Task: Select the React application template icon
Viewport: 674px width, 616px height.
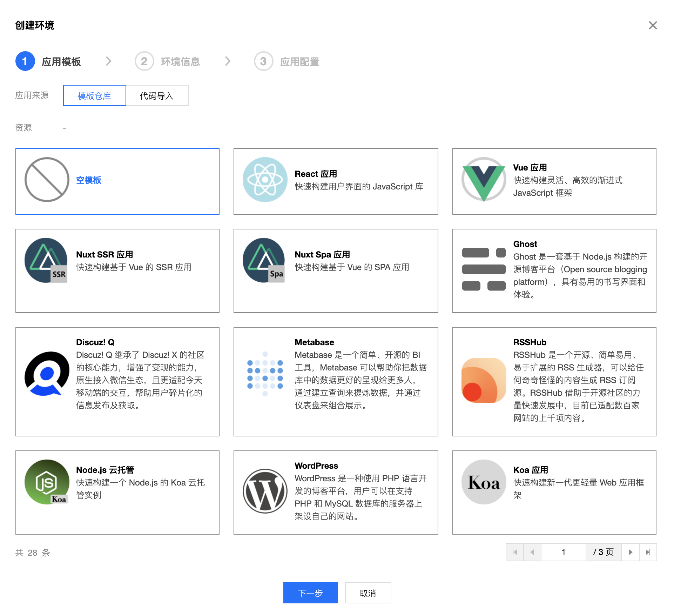Action: (265, 180)
